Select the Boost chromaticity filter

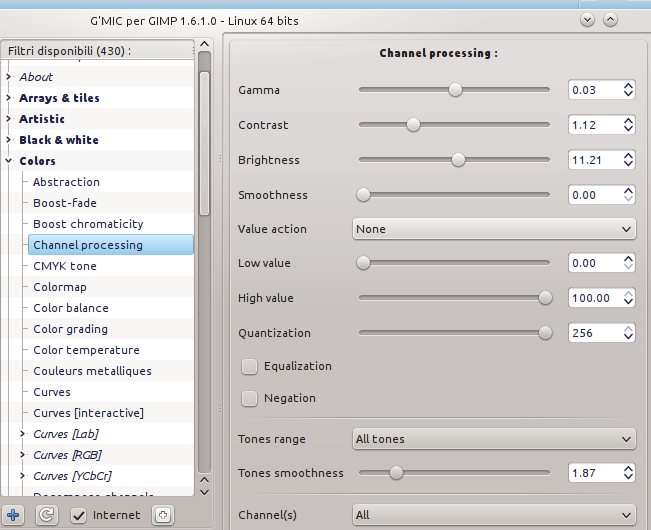(88, 224)
